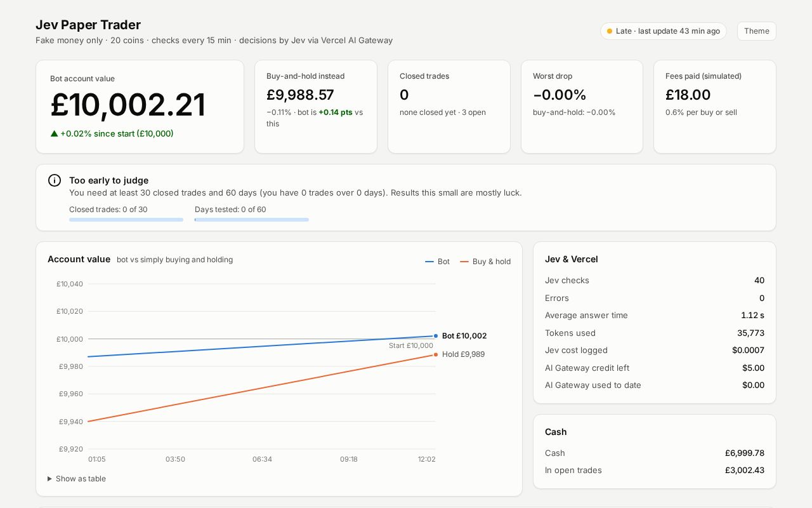Click the Buy & hold legend entry
This screenshot has width=812, height=508.
[x=485, y=262]
